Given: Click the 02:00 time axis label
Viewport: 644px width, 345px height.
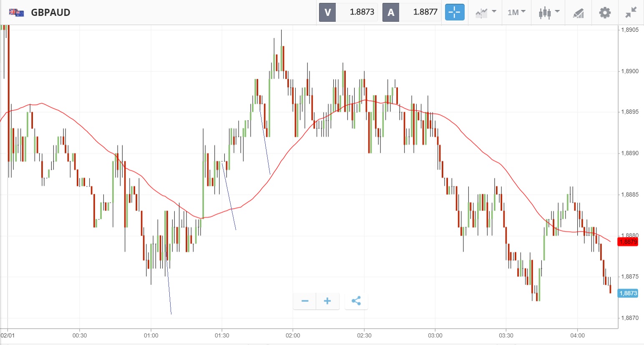Looking at the screenshot, I should [293, 335].
